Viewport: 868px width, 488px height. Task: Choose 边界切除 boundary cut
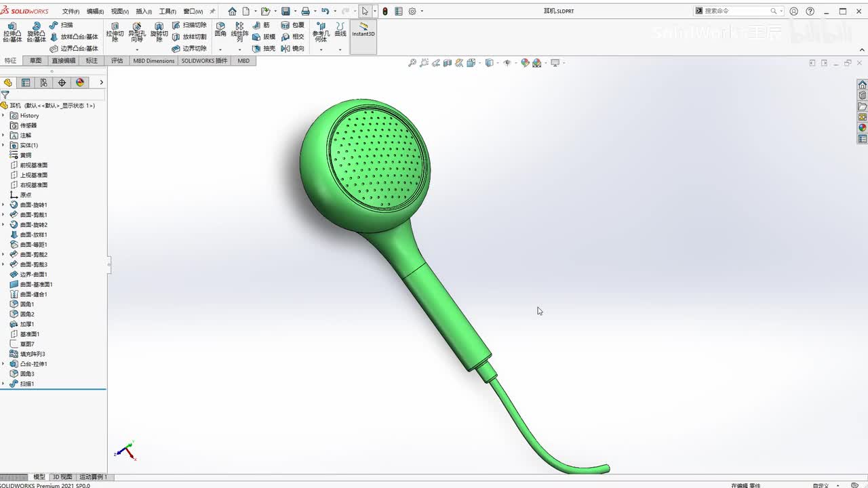(189, 48)
